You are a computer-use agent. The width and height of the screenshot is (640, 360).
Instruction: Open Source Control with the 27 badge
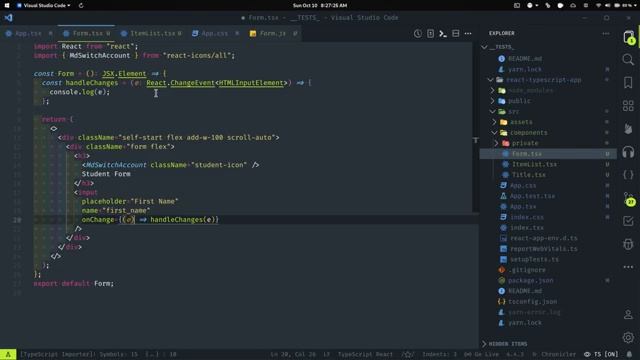point(629,198)
